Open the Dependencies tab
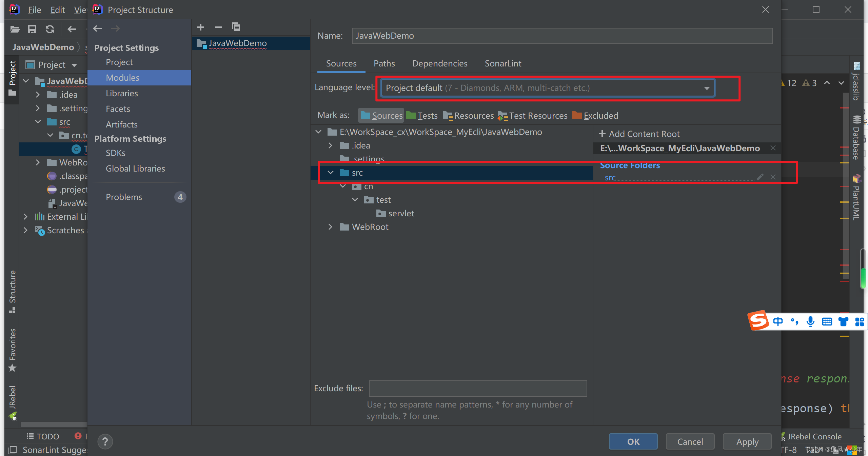The height and width of the screenshot is (456, 868). pyautogui.click(x=440, y=63)
